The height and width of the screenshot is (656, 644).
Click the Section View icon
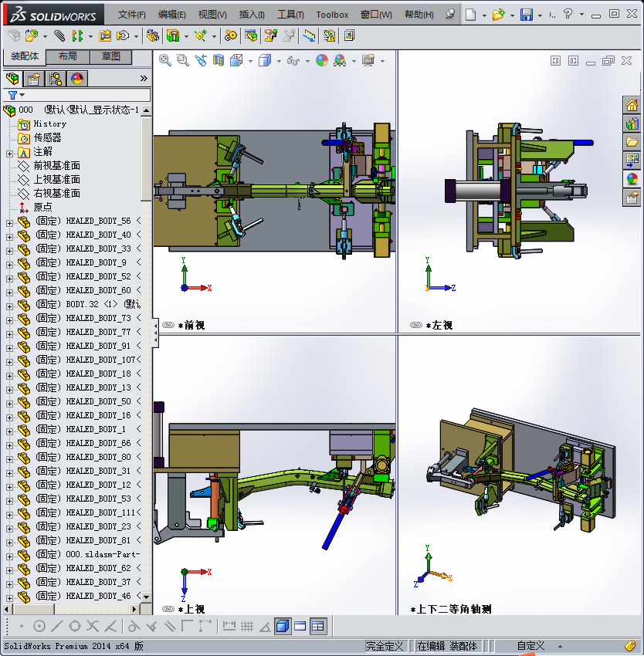pos(219,61)
